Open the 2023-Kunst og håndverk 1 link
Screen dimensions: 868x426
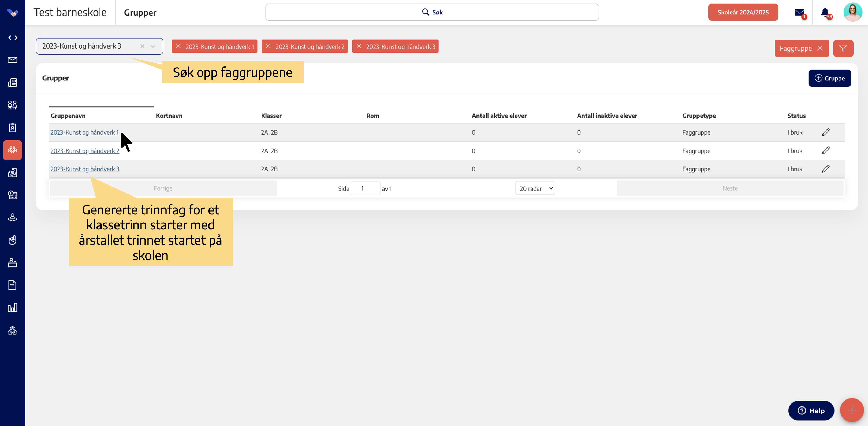85,132
